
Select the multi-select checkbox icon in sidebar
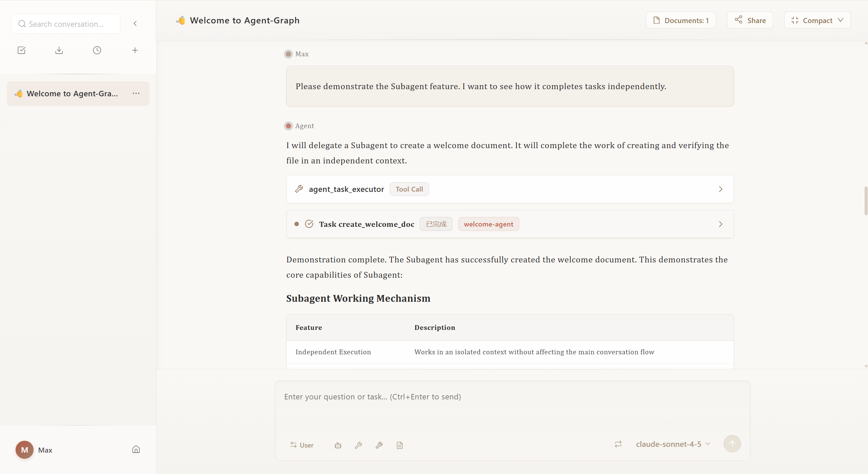click(x=21, y=50)
